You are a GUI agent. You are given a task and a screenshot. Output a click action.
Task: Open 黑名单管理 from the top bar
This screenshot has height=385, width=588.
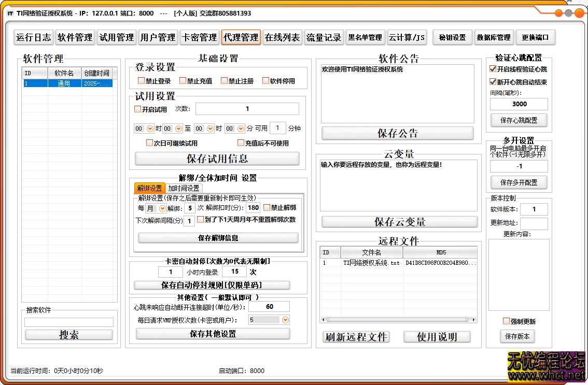[x=366, y=37]
